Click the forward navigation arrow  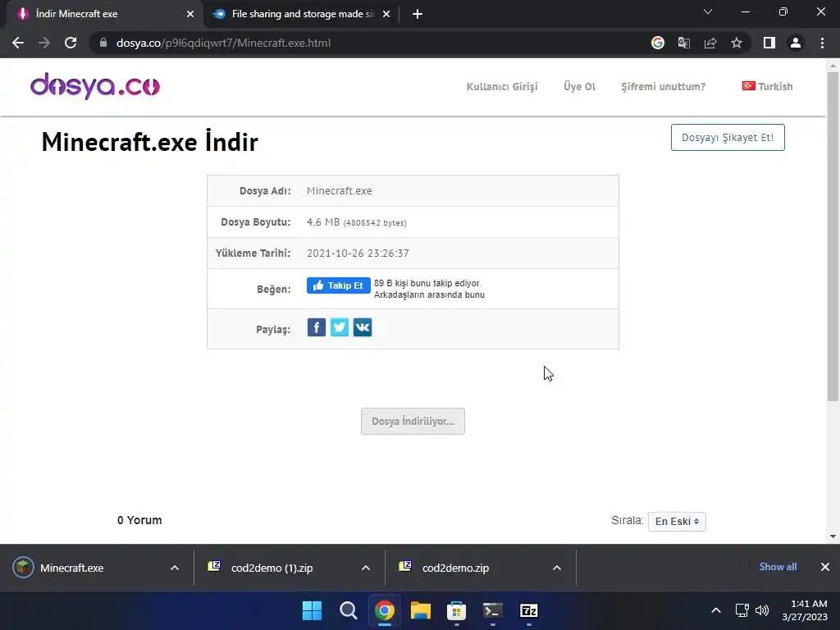[x=44, y=43]
